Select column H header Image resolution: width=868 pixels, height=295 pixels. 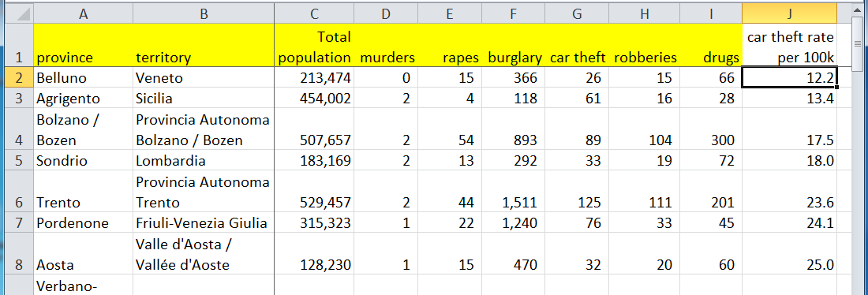645,14
